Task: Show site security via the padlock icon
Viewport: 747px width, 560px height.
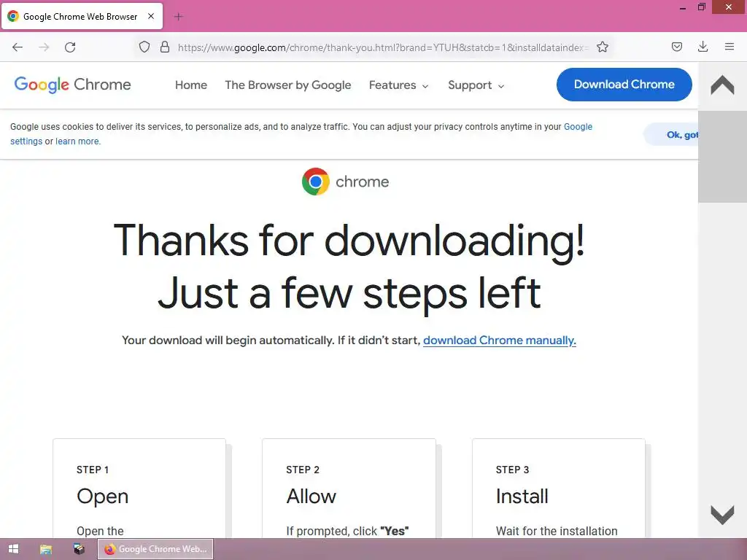Action: click(x=165, y=47)
